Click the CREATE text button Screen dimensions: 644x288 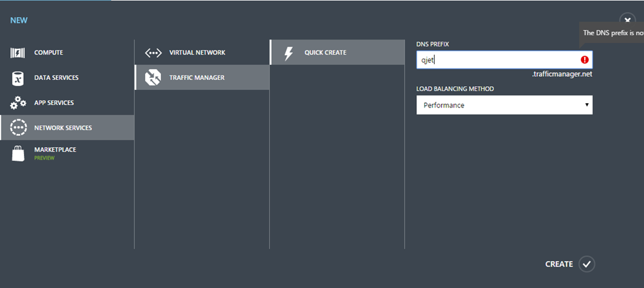[x=558, y=264]
